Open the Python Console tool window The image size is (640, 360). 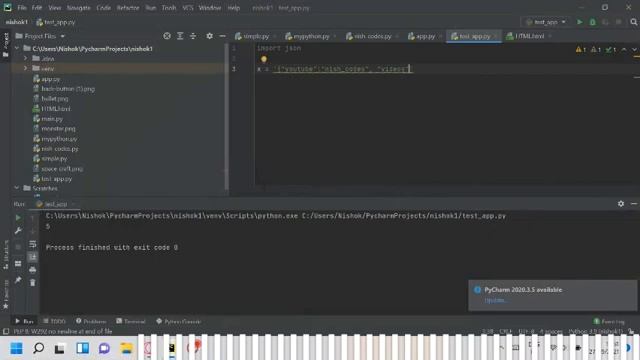coord(178,321)
